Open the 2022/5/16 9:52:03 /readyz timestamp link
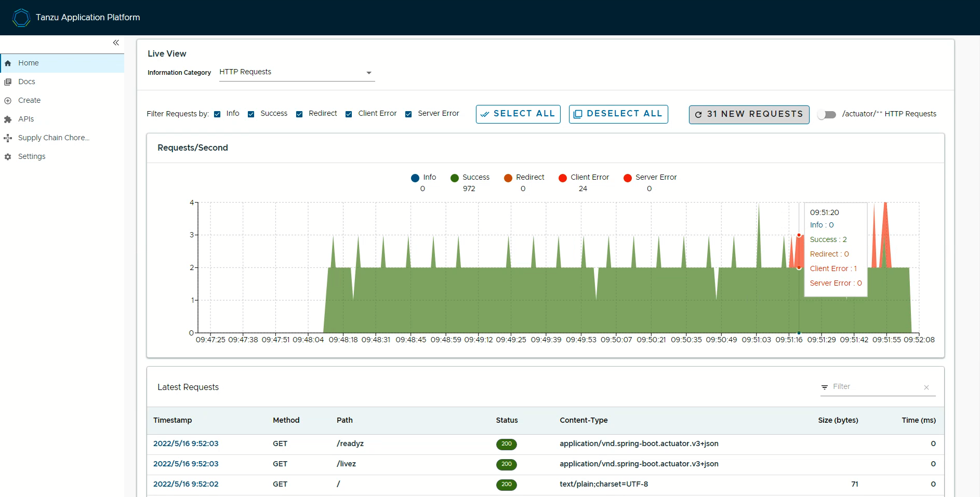980x497 pixels. coord(186,444)
